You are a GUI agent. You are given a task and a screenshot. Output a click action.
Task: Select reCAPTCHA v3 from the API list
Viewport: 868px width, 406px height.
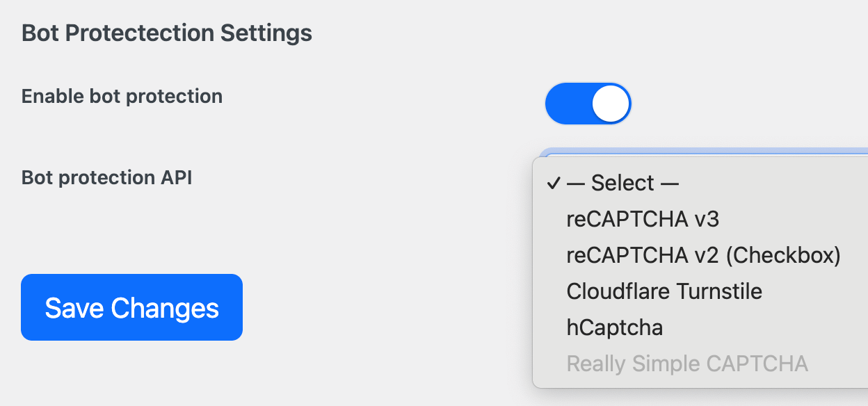[x=643, y=220]
